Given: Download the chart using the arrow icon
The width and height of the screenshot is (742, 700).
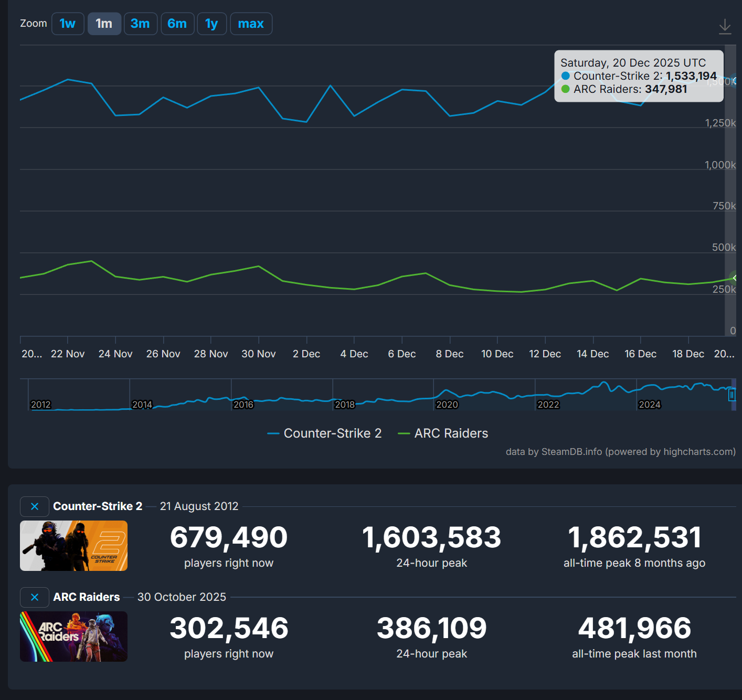Looking at the screenshot, I should (x=725, y=27).
